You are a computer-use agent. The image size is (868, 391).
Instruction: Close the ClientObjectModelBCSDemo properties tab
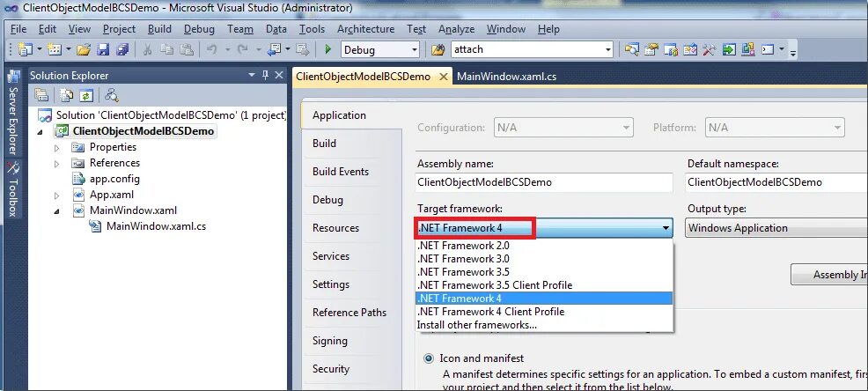point(443,77)
